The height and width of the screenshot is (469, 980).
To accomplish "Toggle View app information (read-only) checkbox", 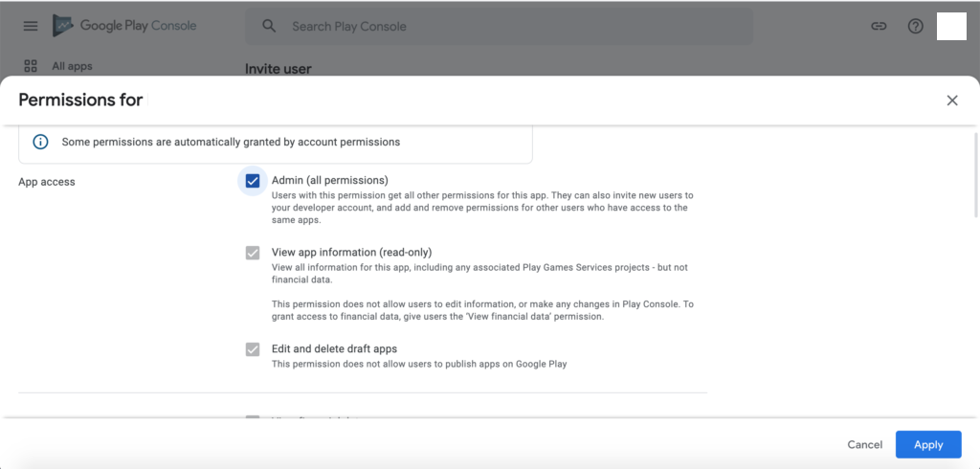I will pyautogui.click(x=253, y=253).
